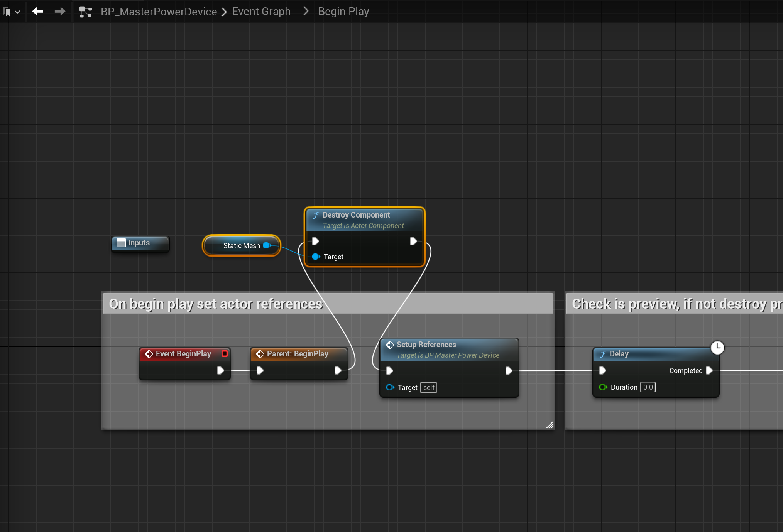
Task: Click the Destroy Component function icon
Action: (x=316, y=215)
